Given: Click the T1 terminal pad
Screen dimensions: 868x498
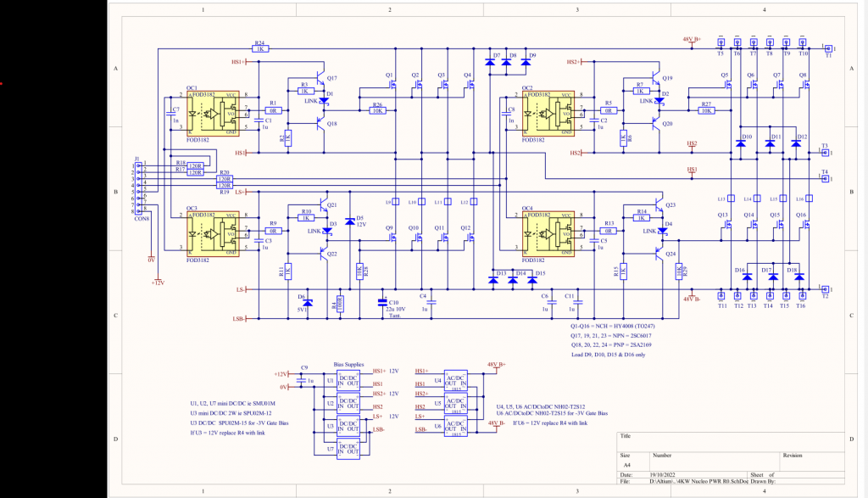Looking at the screenshot, I should pyautogui.click(x=829, y=49).
